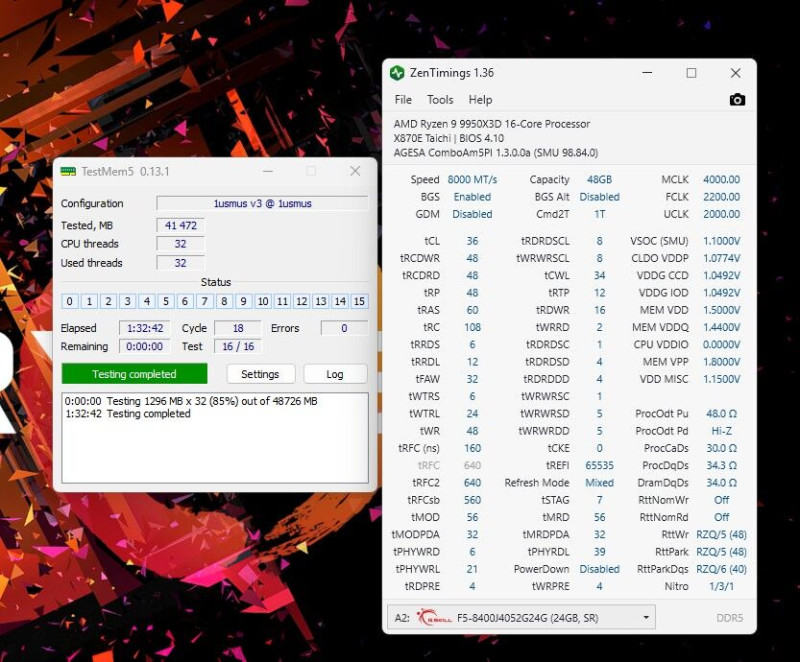Screen dimensions: 800x662
Task: Click the MEM VDD value 1.5000V
Action: click(x=721, y=310)
